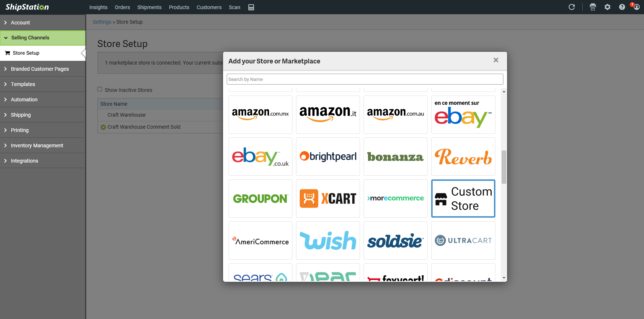The width and height of the screenshot is (644, 319).
Task: Choose the Brightpearl integration tile
Action: coord(328,156)
